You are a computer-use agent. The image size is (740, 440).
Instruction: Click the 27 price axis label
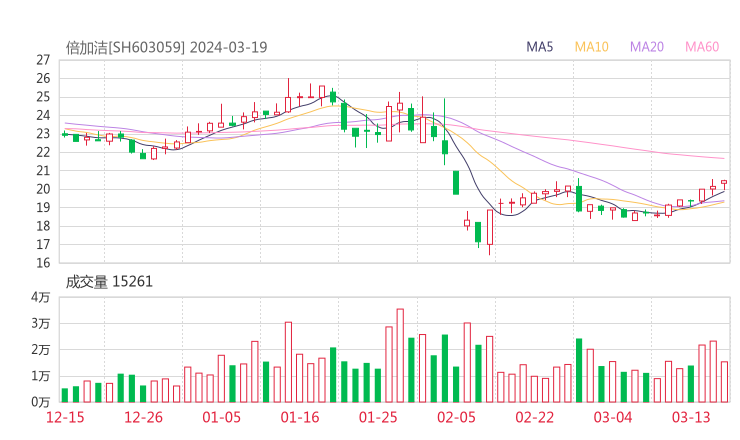pos(43,60)
